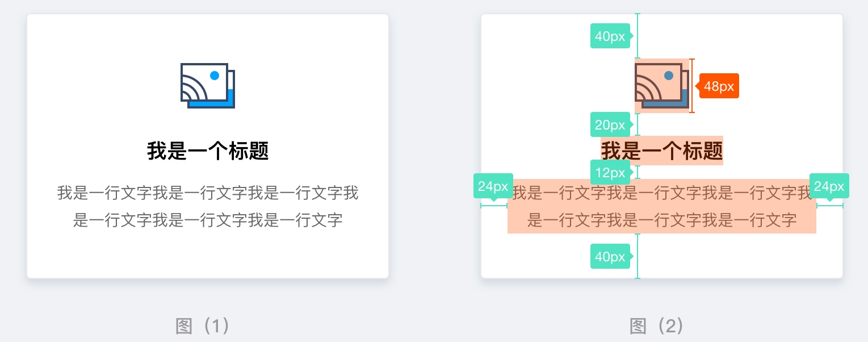The image size is (868, 342).
Task: Click the second description line in figure 1
Action: click(208, 220)
